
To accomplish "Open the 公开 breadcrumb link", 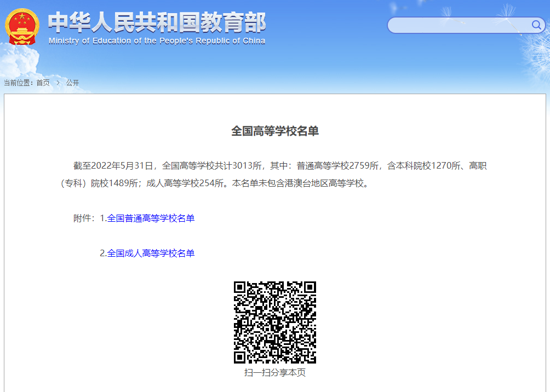I will (72, 83).
